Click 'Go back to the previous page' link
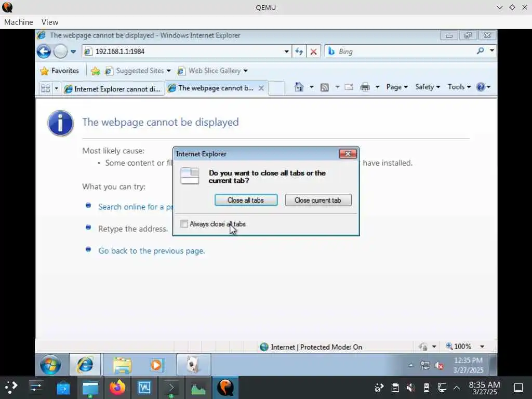The width and height of the screenshot is (532, 399). (152, 251)
